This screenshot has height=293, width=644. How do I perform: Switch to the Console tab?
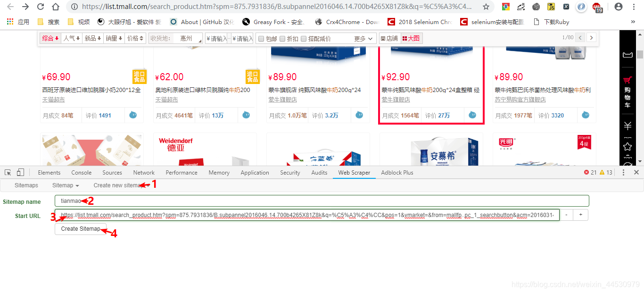(x=82, y=173)
